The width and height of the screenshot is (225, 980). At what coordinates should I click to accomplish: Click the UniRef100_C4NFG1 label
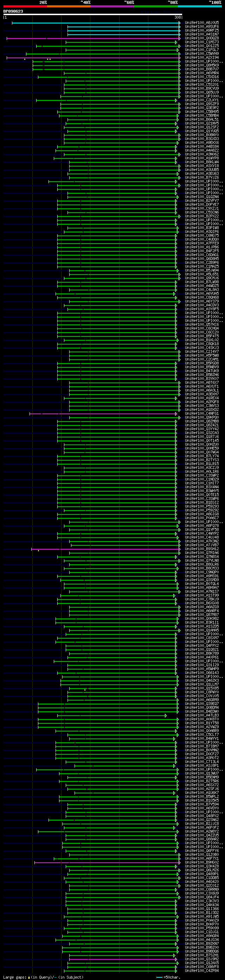point(202,414)
